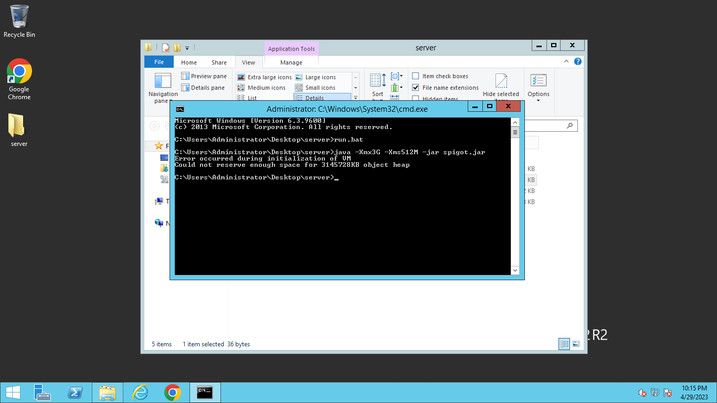
Task: Uncheck File name extensions checkbox
Action: click(417, 87)
